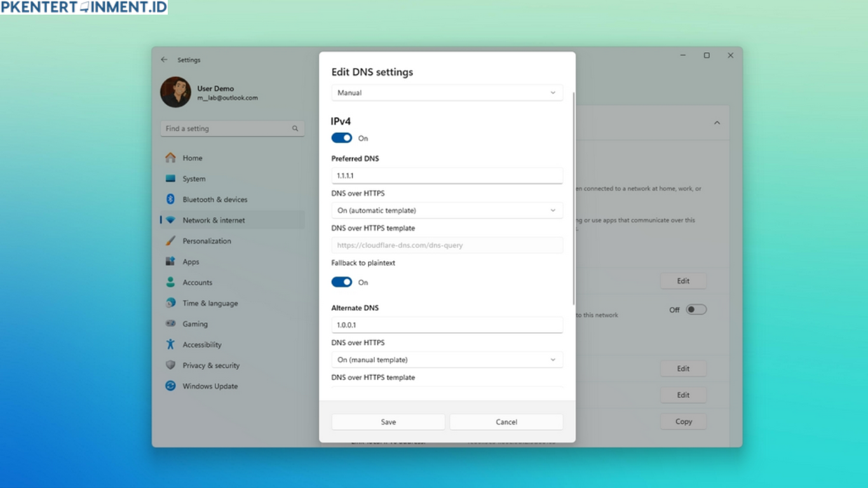Cancel the DNS settings dialog

click(506, 421)
